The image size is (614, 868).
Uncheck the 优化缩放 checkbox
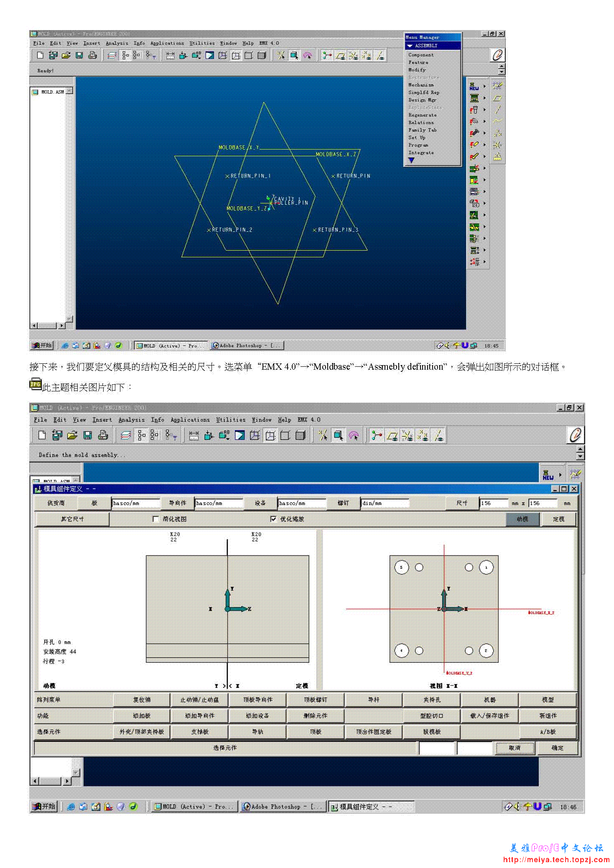[x=273, y=519]
